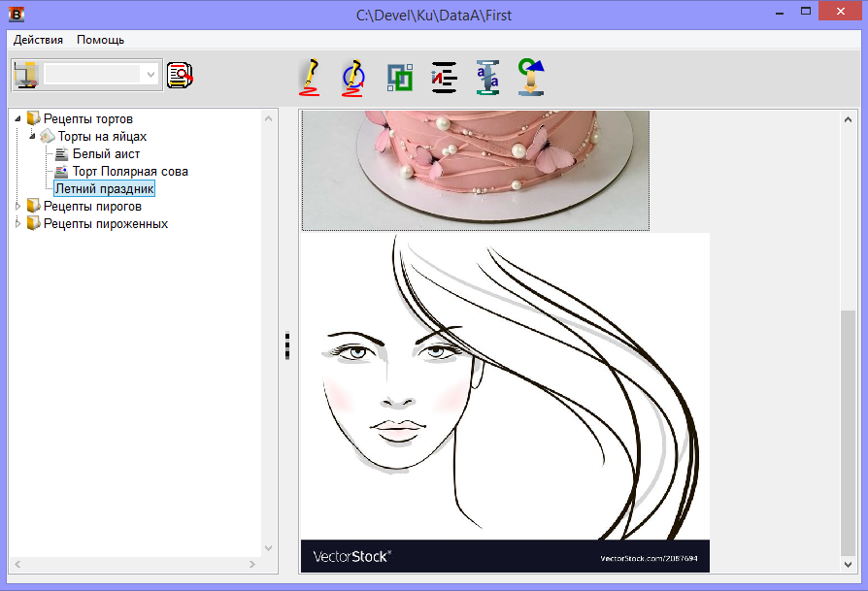868x591 pixels.
Task: Click the Торт Полярная сова document icon
Action: pyautogui.click(x=62, y=172)
